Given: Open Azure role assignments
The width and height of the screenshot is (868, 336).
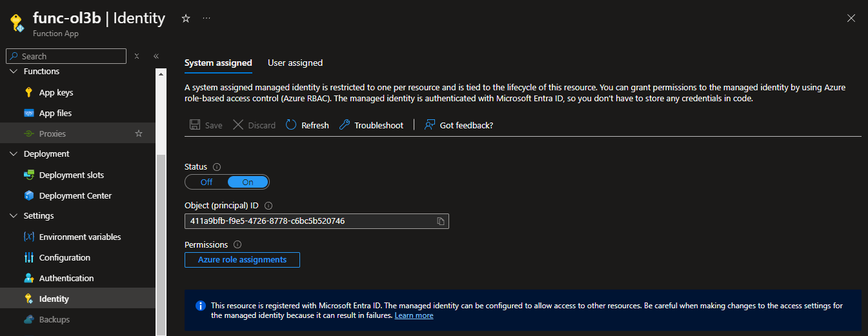Looking at the screenshot, I should [x=242, y=260].
